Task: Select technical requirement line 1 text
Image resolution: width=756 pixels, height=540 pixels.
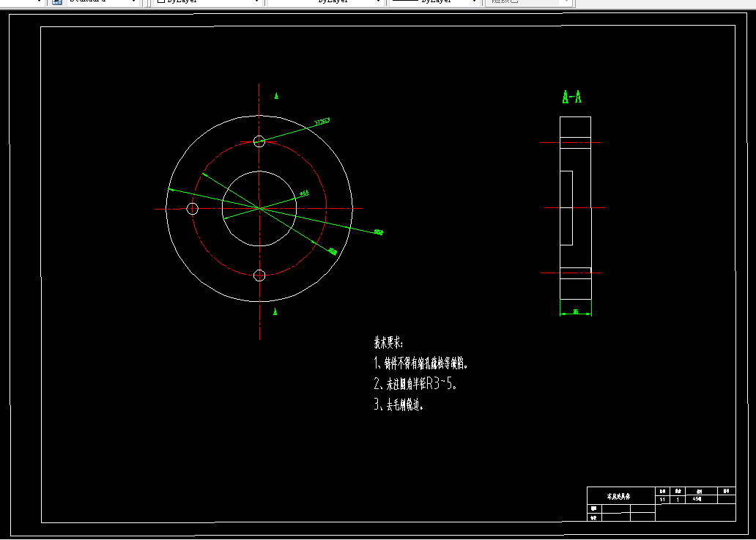Action: 421,363
